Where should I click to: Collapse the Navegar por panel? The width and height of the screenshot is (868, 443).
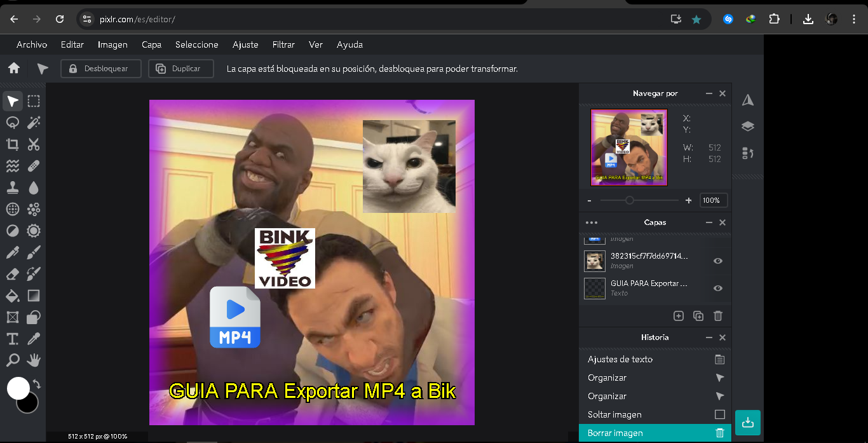(709, 93)
